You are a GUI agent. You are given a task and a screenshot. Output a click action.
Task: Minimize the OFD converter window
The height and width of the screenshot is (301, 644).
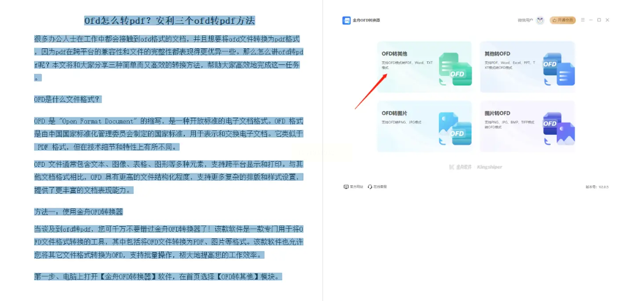(x=591, y=20)
